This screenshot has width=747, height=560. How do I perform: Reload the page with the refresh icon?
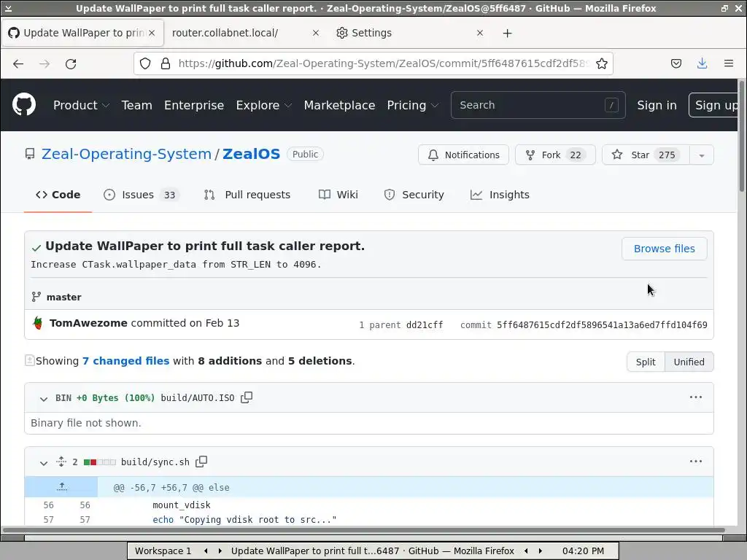point(71,64)
